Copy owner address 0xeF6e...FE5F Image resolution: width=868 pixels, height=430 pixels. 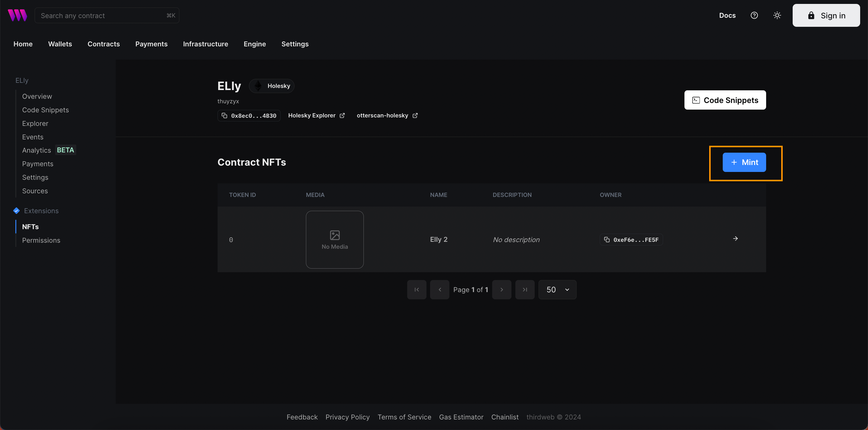coord(631,240)
